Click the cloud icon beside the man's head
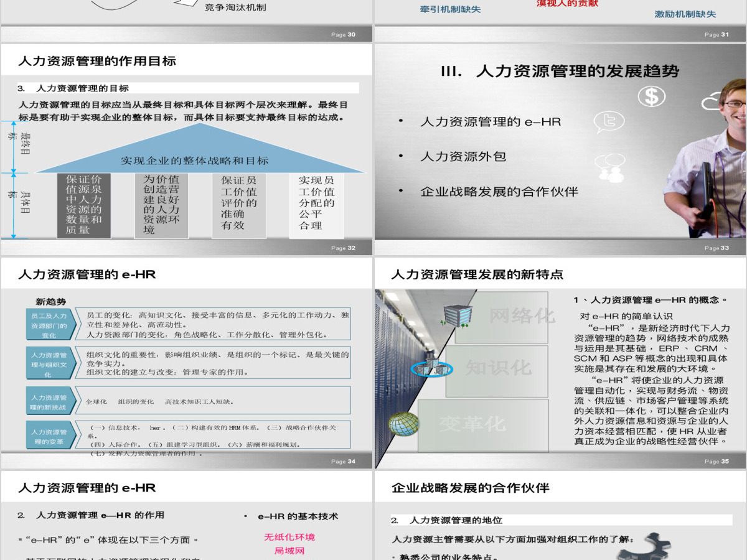Screen dimensions: 747x560 (x=710, y=101)
